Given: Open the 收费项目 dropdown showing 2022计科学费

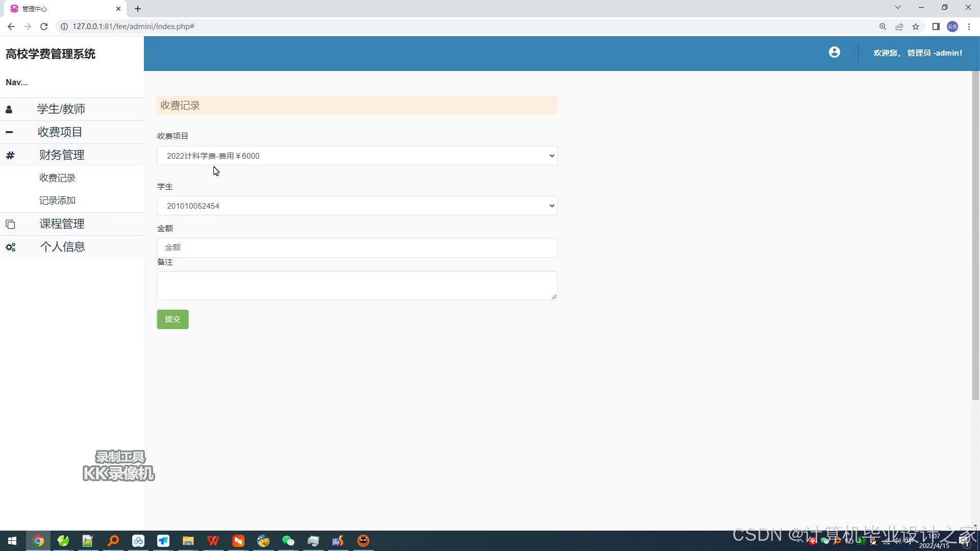Looking at the screenshot, I should coord(357,156).
